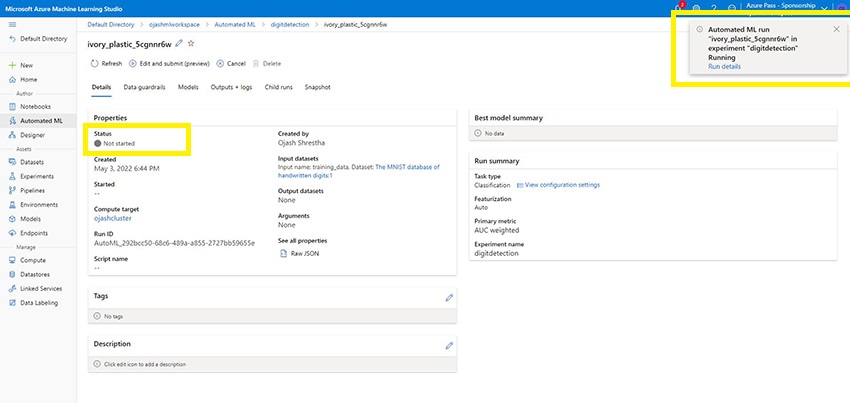
Task: Edit tags using the pencil icon
Action: [449, 297]
